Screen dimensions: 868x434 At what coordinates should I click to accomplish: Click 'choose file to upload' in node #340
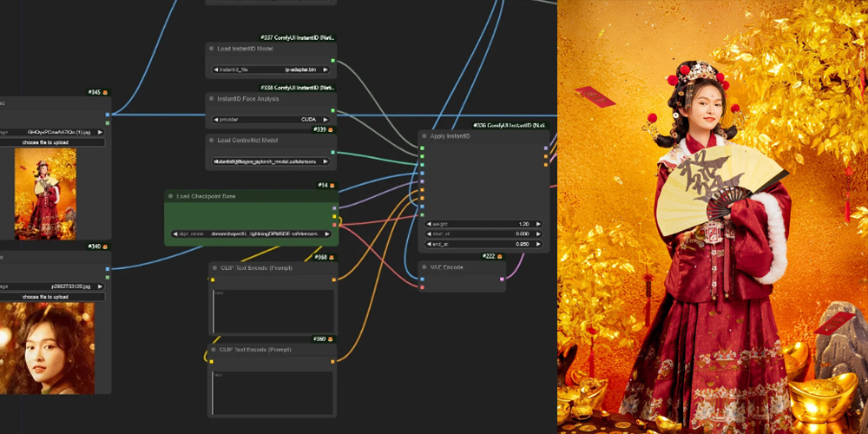click(53, 297)
